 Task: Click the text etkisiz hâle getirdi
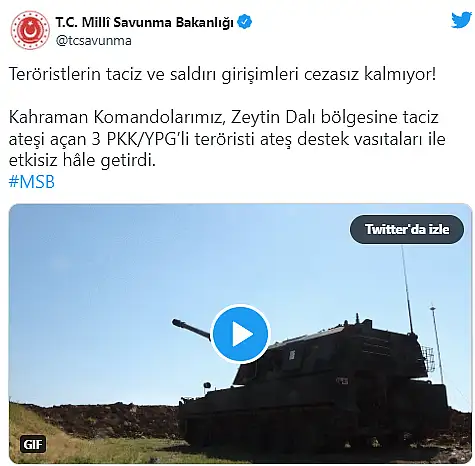82,161
